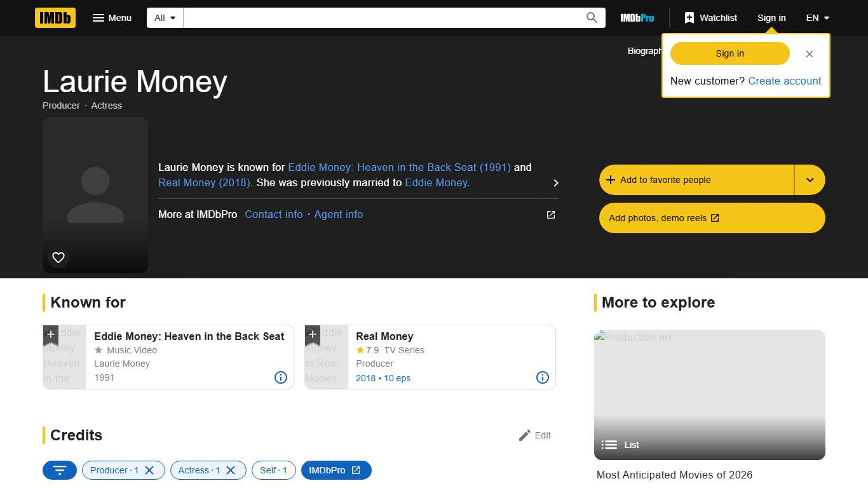Viewport: 868px width, 488px height.
Task: Click the List icon on Production art
Action: pyautogui.click(x=609, y=445)
